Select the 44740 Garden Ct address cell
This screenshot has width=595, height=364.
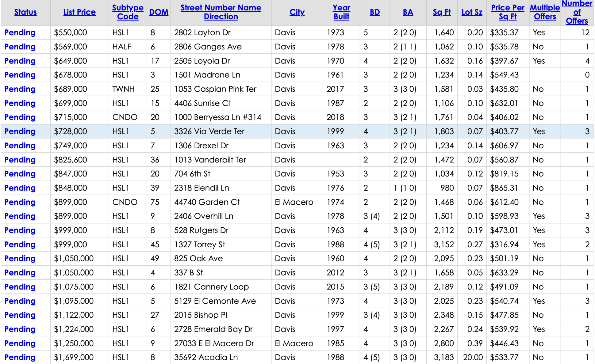pyautogui.click(x=207, y=202)
